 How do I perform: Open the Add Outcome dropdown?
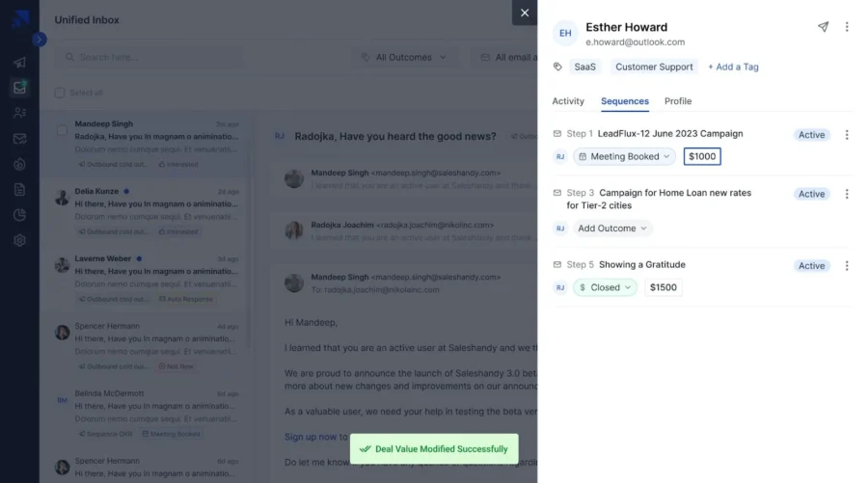click(x=612, y=228)
